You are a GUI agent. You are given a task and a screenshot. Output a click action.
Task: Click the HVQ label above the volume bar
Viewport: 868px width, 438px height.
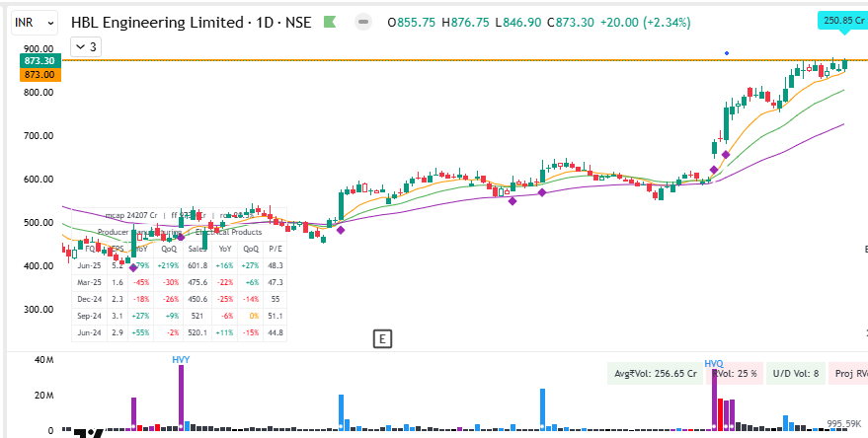coord(714,364)
